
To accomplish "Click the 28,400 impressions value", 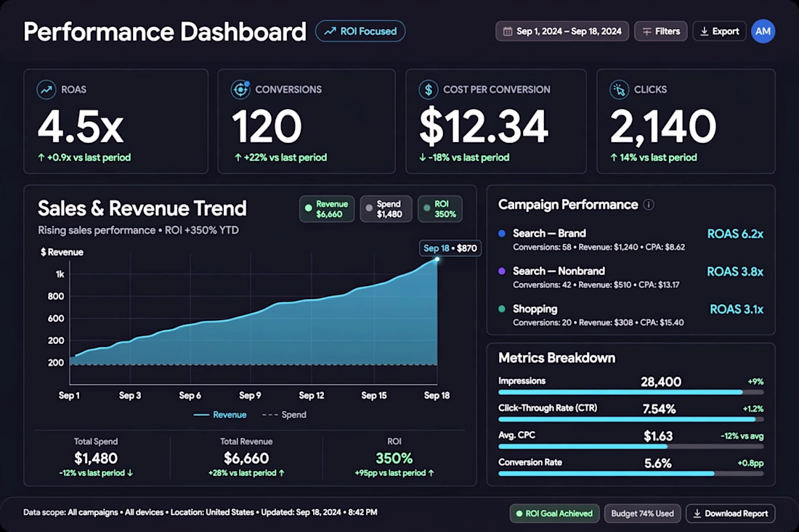I will pyautogui.click(x=660, y=382).
